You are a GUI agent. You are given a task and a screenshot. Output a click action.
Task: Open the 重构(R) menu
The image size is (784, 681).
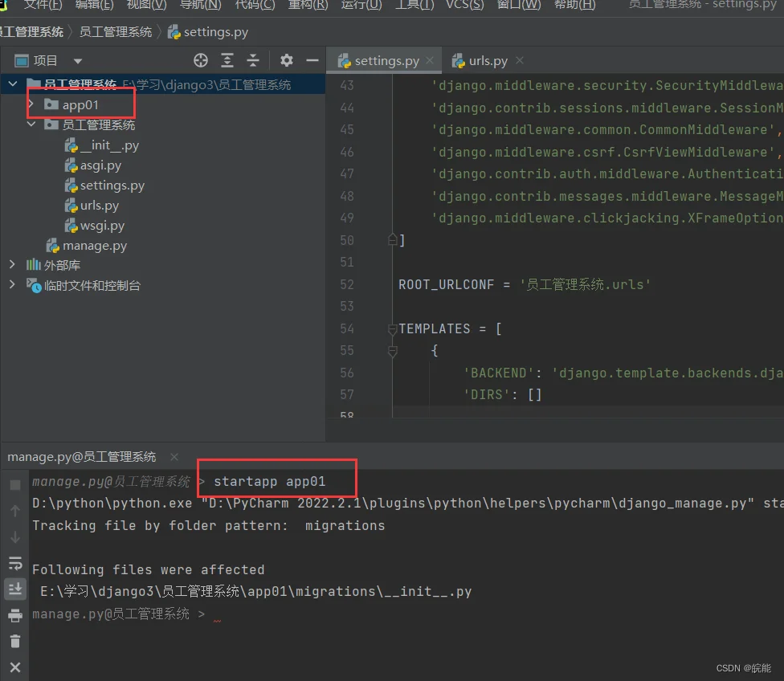pyautogui.click(x=308, y=5)
